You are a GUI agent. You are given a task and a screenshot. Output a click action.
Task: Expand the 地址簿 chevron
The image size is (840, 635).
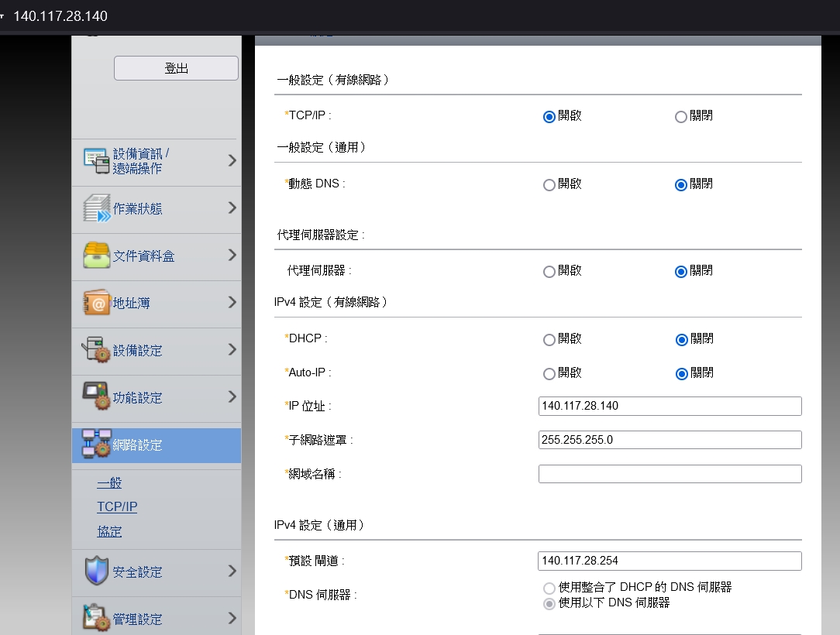[232, 302]
